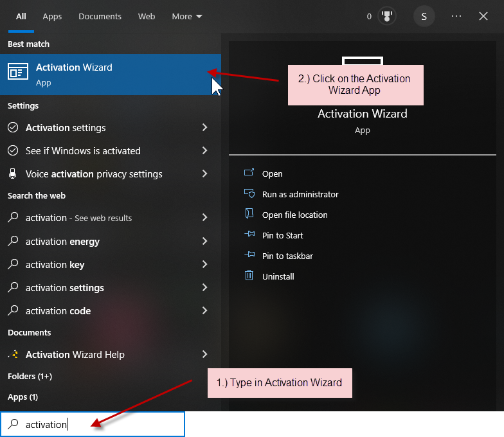Expand the Apps (1) section

point(23,397)
